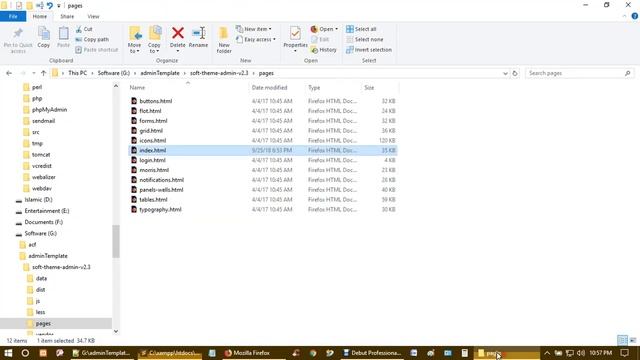
Task: Click soft-theme-admin-v2.3 in the address path
Action: (x=219, y=73)
